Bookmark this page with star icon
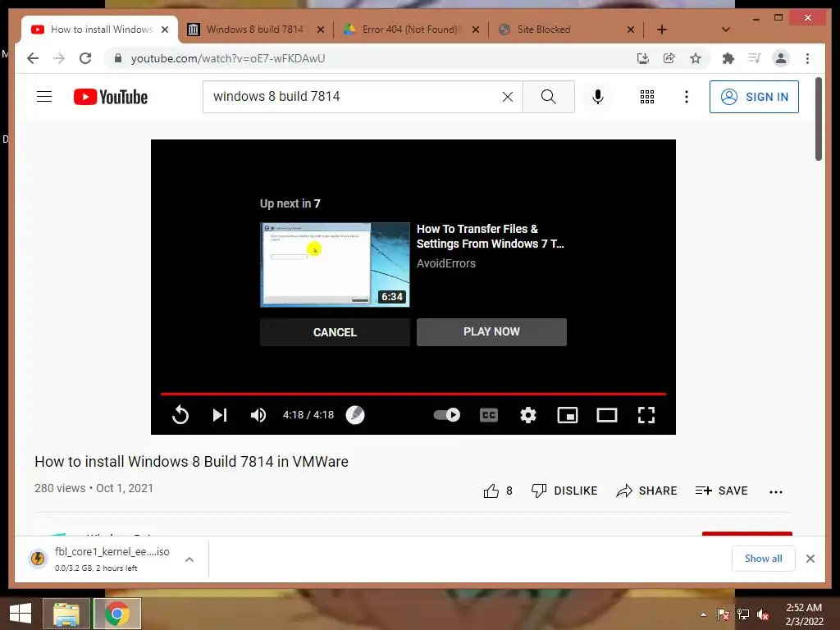Screen dimensions: 840x630 tap(696, 58)
